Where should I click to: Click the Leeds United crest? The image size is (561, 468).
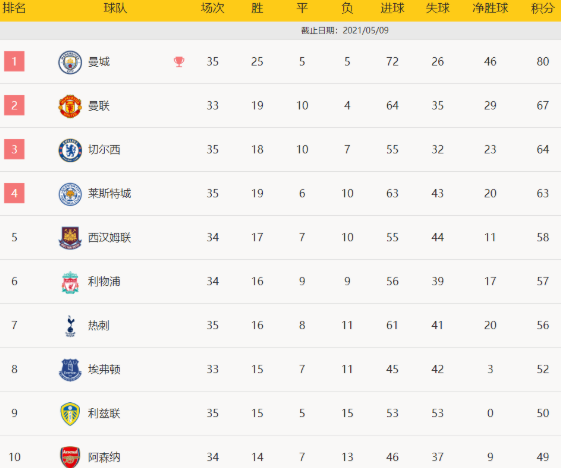[70, 414]
